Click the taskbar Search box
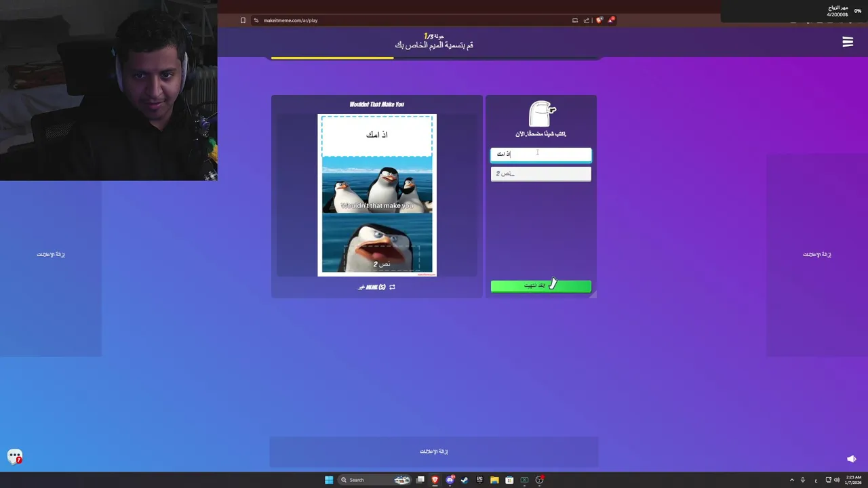Viewport: 868px width, 488px height. coord(376,480)
